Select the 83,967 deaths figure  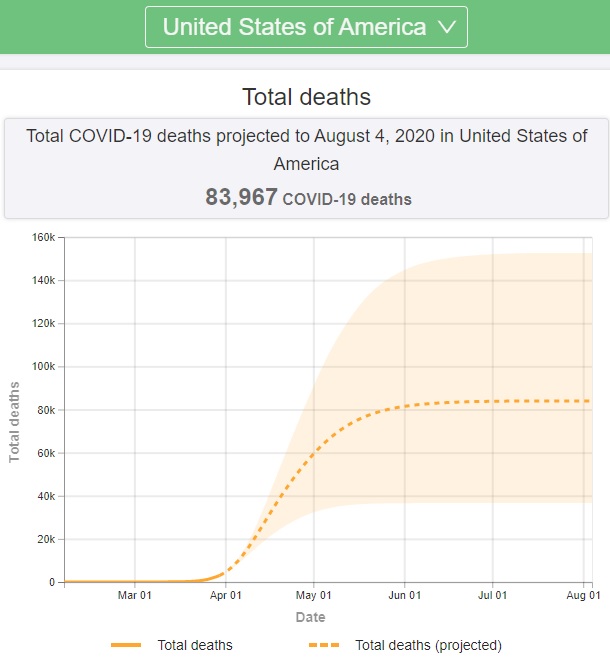[x=241, y=198]
